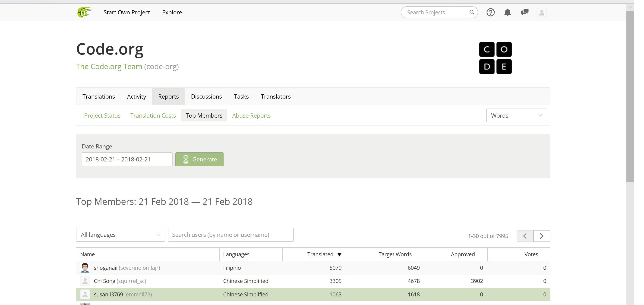The width and height of the screenshot is (644, 305).
Task: Expand the Words unit dropdown
Action: point(516,115)
